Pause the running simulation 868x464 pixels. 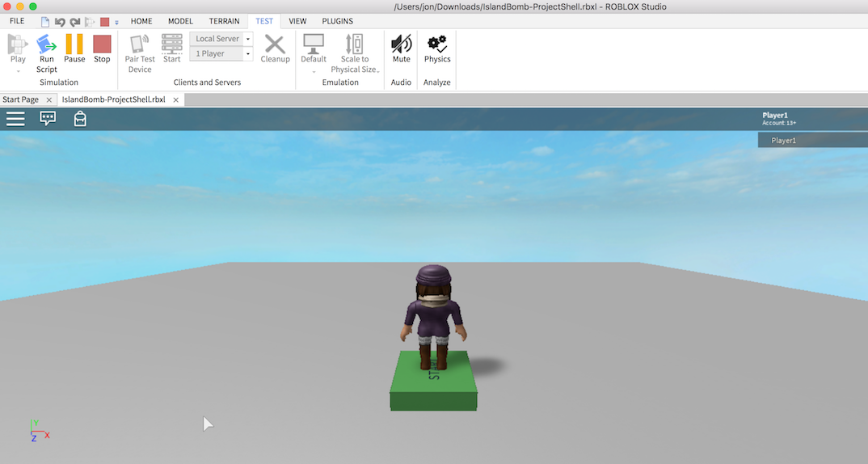click(74, 44)
